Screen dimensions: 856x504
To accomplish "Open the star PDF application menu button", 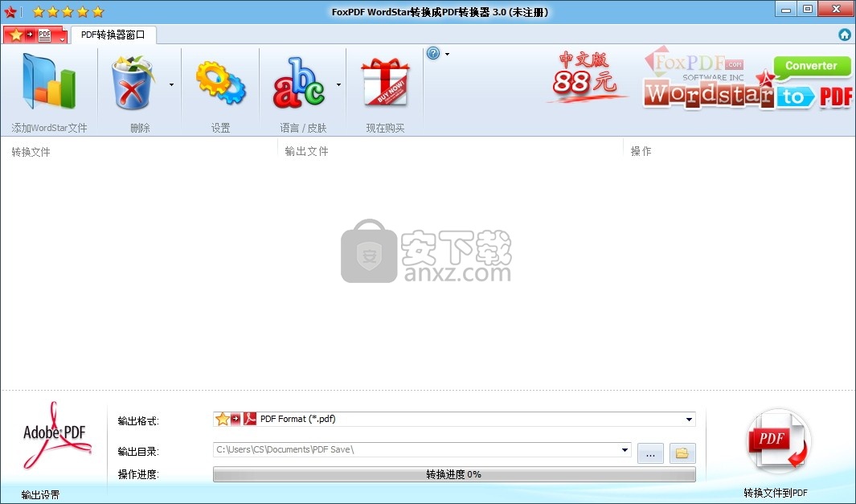I will coord(35,35).
